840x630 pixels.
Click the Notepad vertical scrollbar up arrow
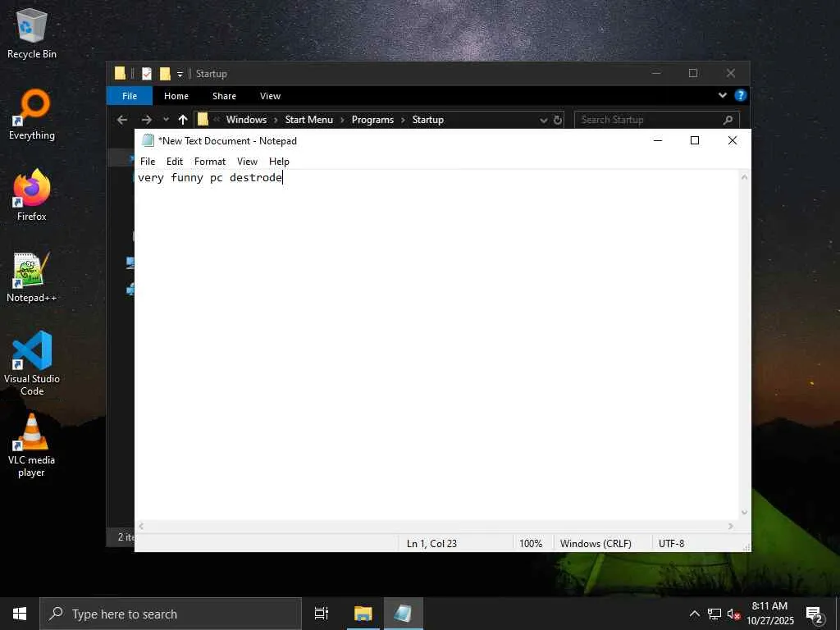coord(744,177)
